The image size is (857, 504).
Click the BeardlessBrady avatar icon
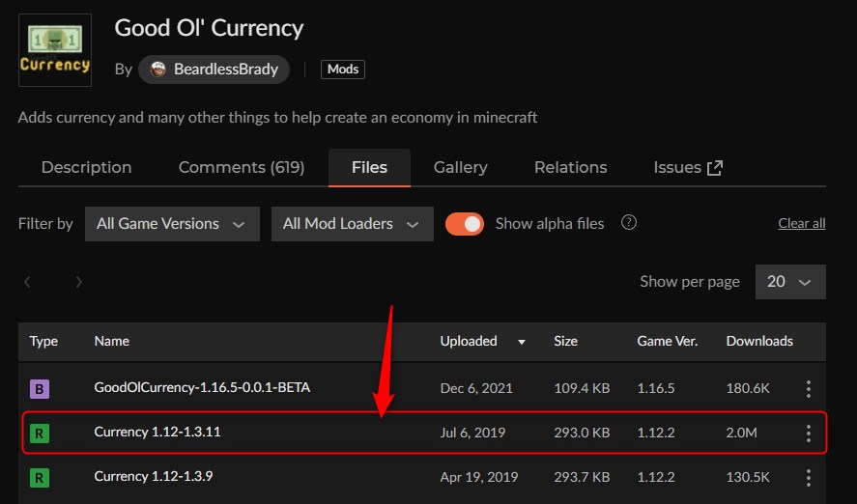point(157,70)
